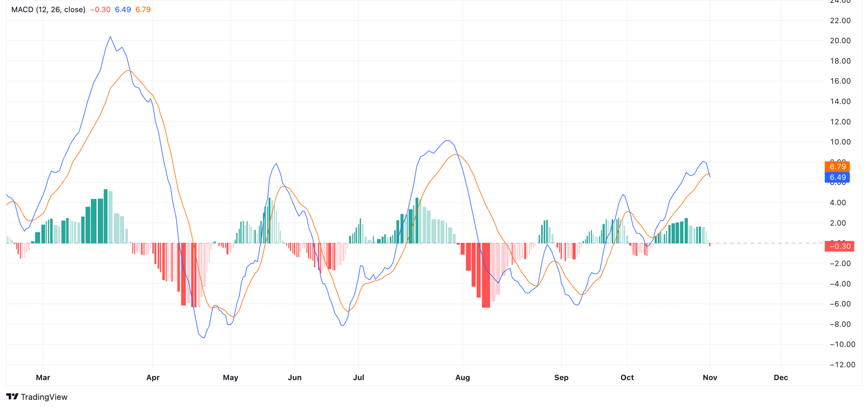Click the Mar label on time axis
868x408 pixels.
(43, 377)
